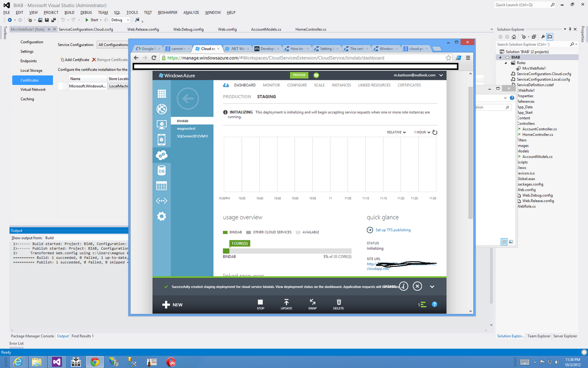Pin the MvcWebRole1 [Role] tab

[49, 29]
